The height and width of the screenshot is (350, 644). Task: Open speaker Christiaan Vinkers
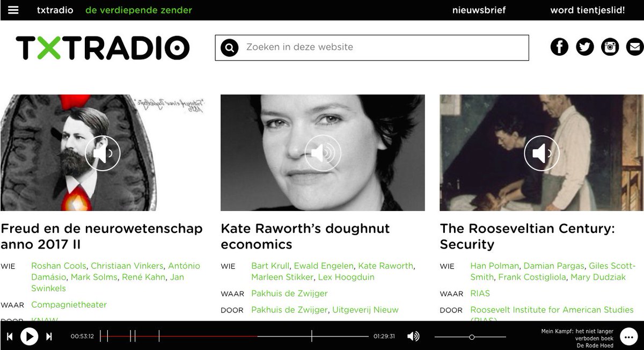click(x=127, y=266)
